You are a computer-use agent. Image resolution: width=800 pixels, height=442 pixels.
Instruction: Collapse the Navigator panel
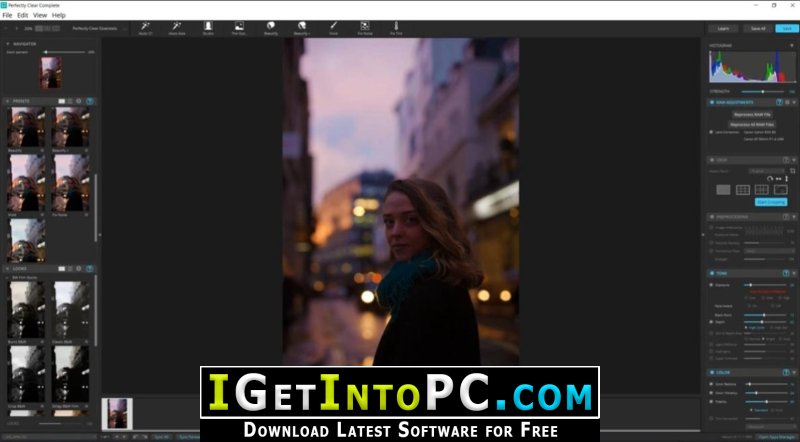(8, 44)
